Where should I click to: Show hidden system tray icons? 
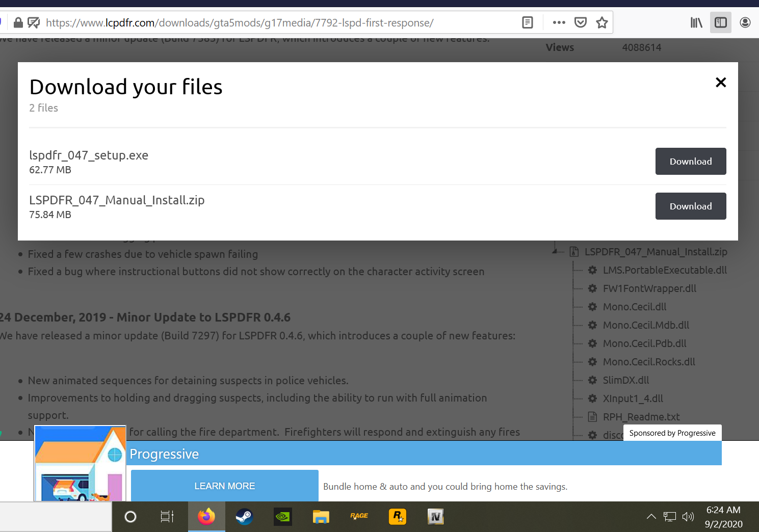click(x=651, y=517)
